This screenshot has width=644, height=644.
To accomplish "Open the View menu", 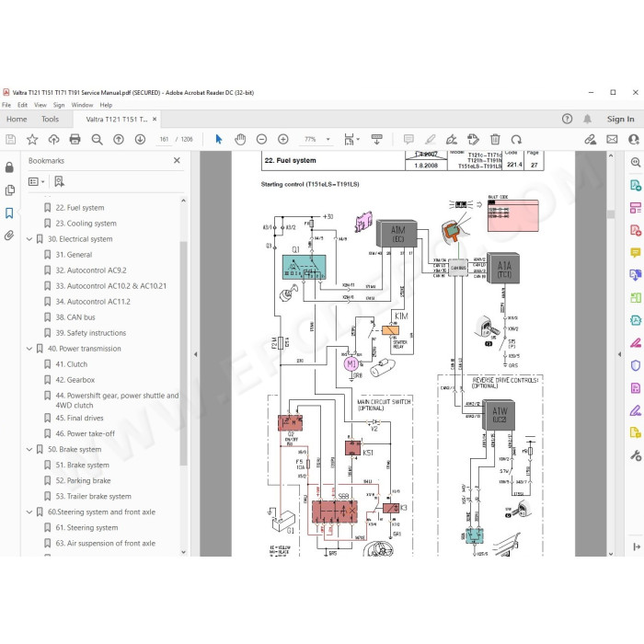I will tap(40, 105).
